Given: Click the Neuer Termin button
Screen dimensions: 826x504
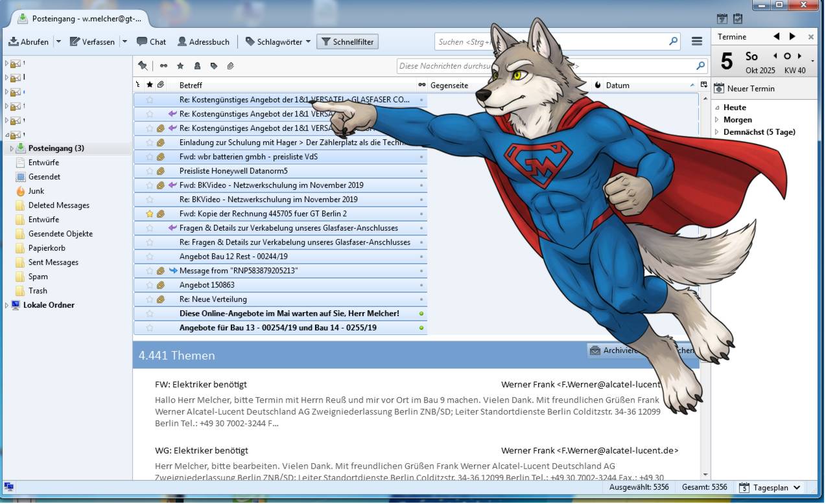Looking at the screenshot, I should (744, 89).
